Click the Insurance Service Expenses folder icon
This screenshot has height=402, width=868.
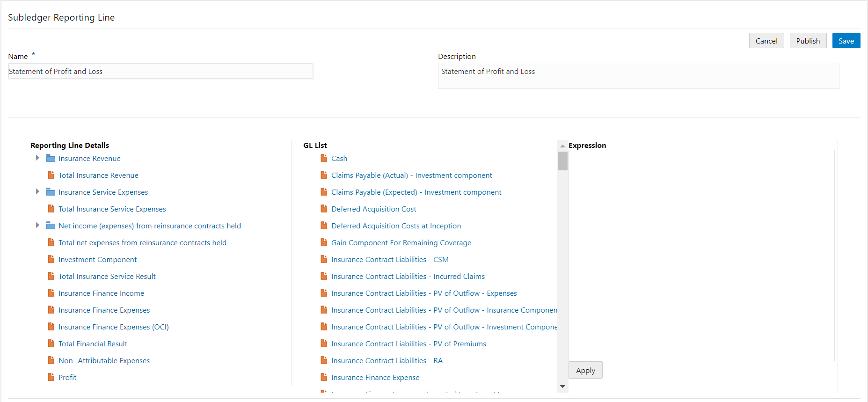tap(51, 192)
